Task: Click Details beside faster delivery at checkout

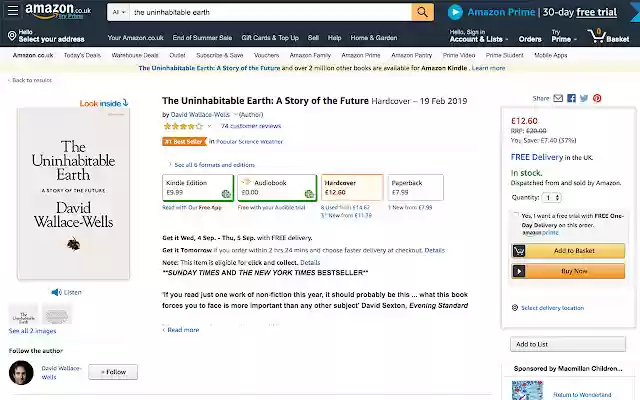Action: pos(434,250)
